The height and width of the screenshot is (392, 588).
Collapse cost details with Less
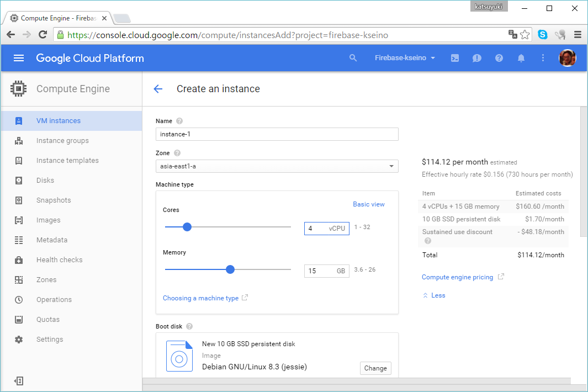click(434, 295)
